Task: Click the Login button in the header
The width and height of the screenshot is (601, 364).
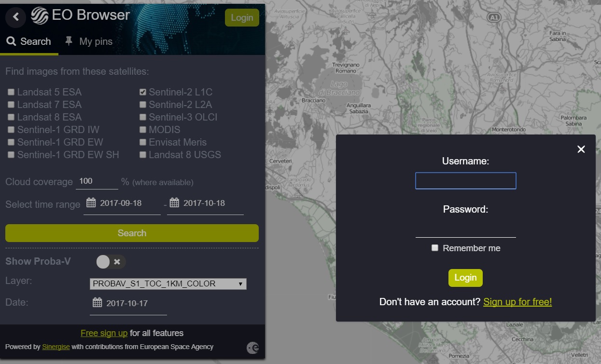Action: (242, 17)
